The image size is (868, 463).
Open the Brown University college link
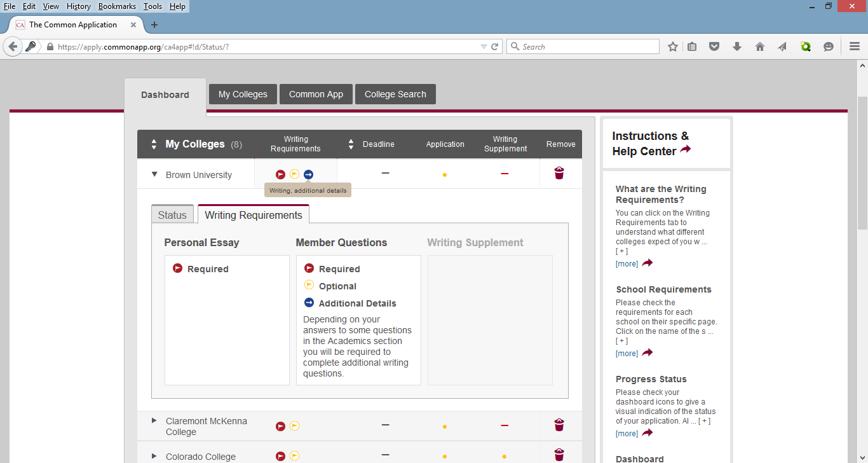click(199, 175)
